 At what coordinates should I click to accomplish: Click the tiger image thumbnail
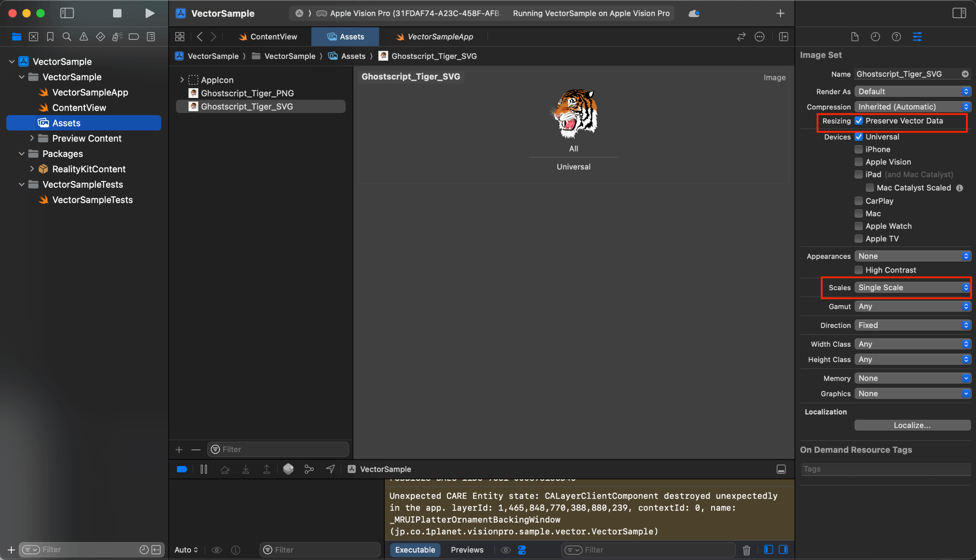pos(574,113)
